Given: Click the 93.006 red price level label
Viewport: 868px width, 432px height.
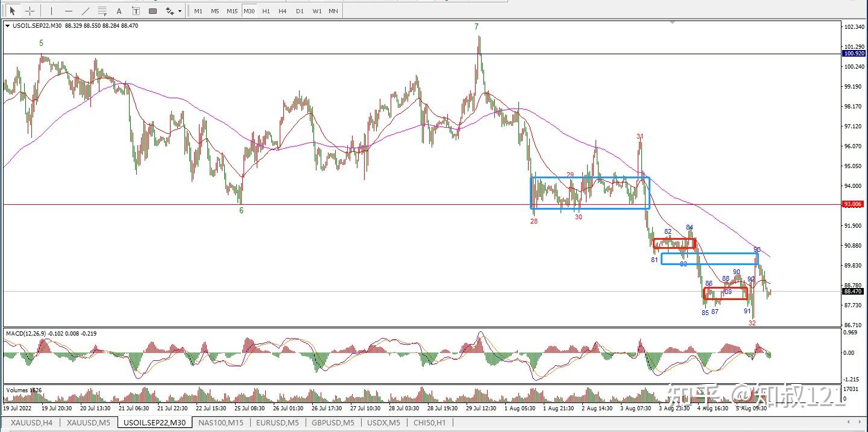Looking at the screenshot, I should pos(854,204).
